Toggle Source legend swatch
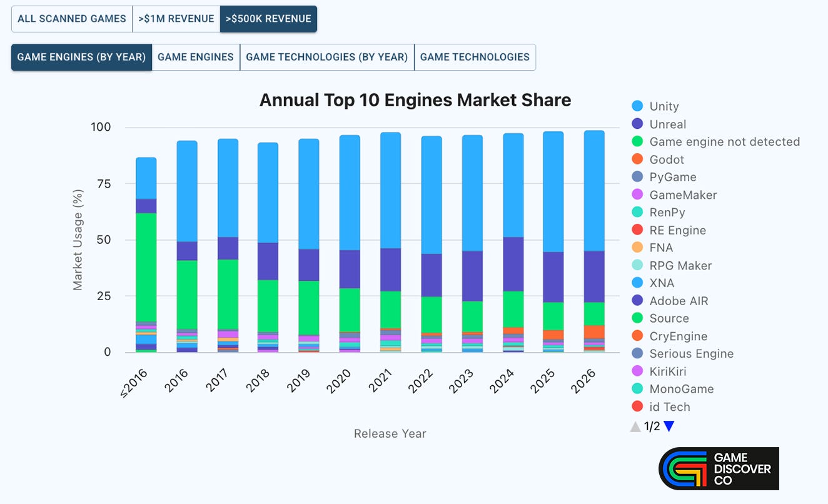The height and width of the screenshot is (504, 828). tap(637, 318)
